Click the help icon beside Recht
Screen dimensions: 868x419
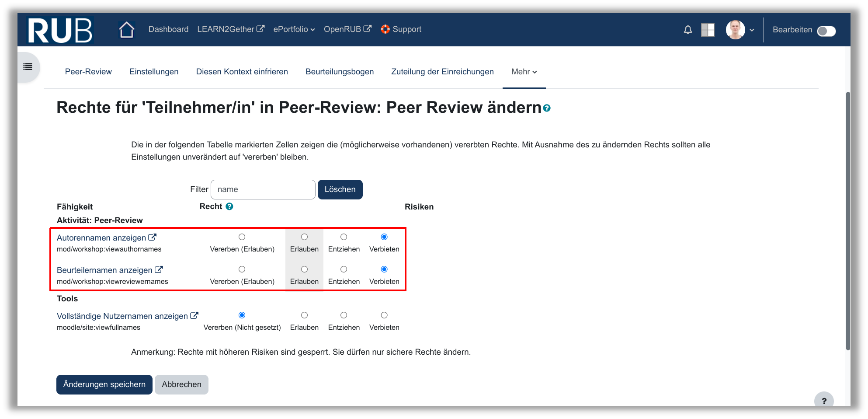[229, 206]
